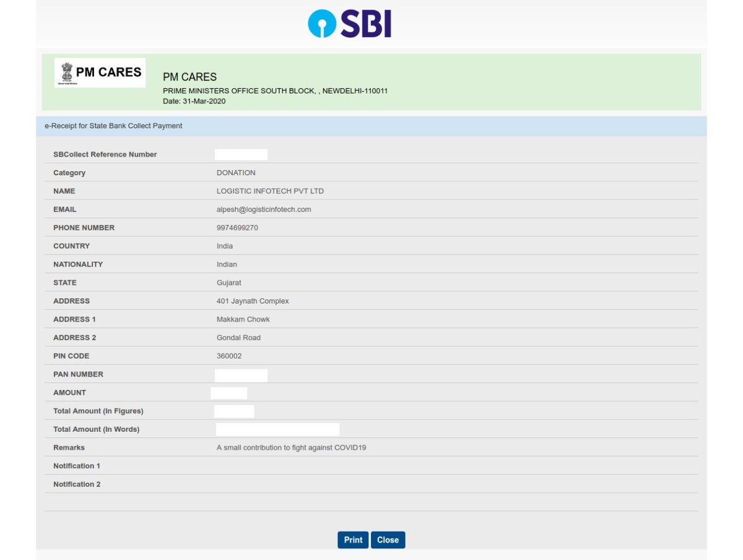Click the Gondal Road value
This screenshot has width=743, height=560.
tap(238, 337)
